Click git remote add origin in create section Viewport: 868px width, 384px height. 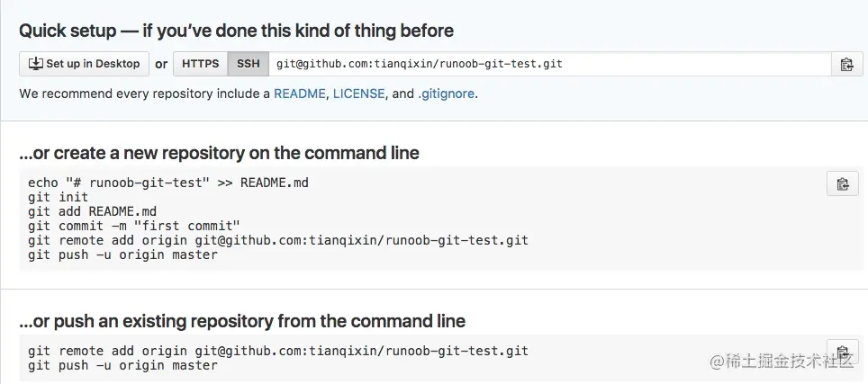coord(278,240)
